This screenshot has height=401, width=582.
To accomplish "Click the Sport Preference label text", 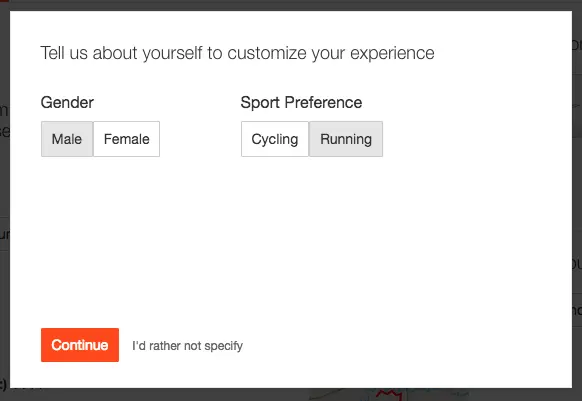I will pos(301,102).
